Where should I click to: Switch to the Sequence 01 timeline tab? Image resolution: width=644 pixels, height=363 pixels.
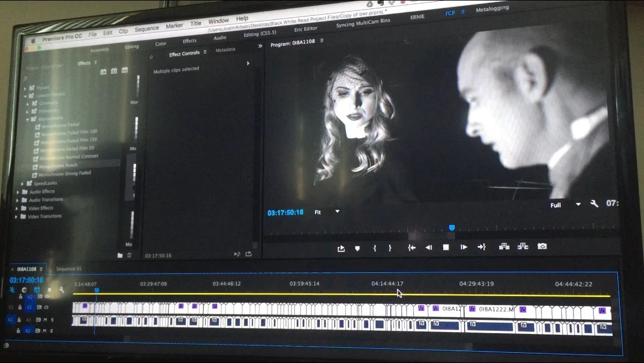69,269
